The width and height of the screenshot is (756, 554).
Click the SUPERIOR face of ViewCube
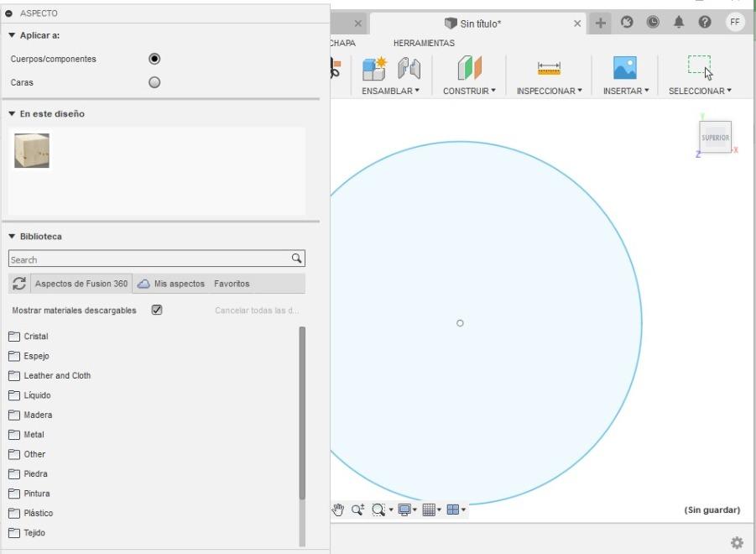tap(716, 138)
